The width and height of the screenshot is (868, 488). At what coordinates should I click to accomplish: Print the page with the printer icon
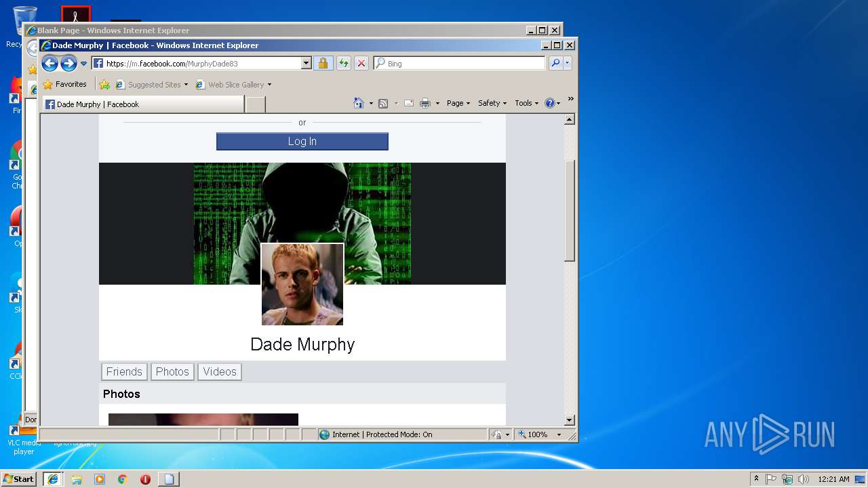coord(425,103)
